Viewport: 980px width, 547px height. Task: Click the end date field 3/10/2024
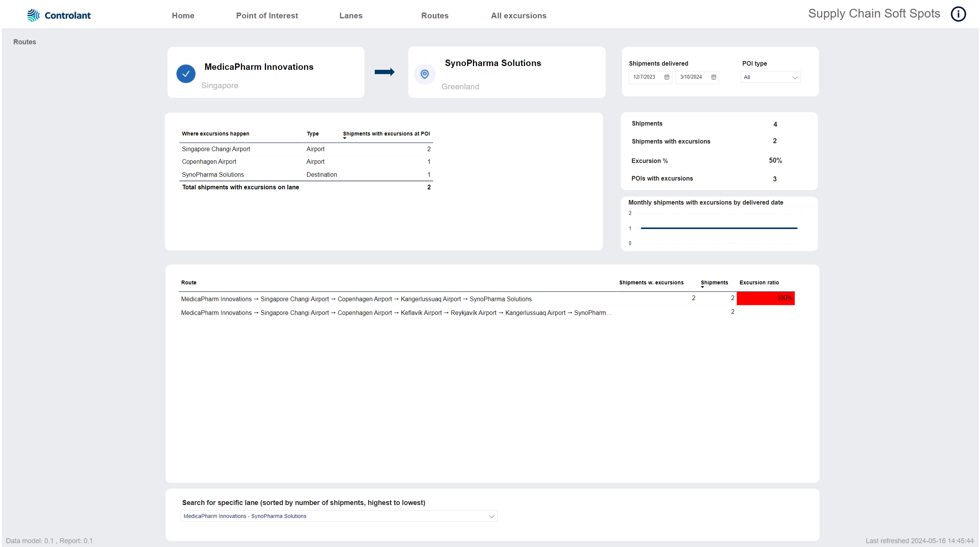coord(697,77)
